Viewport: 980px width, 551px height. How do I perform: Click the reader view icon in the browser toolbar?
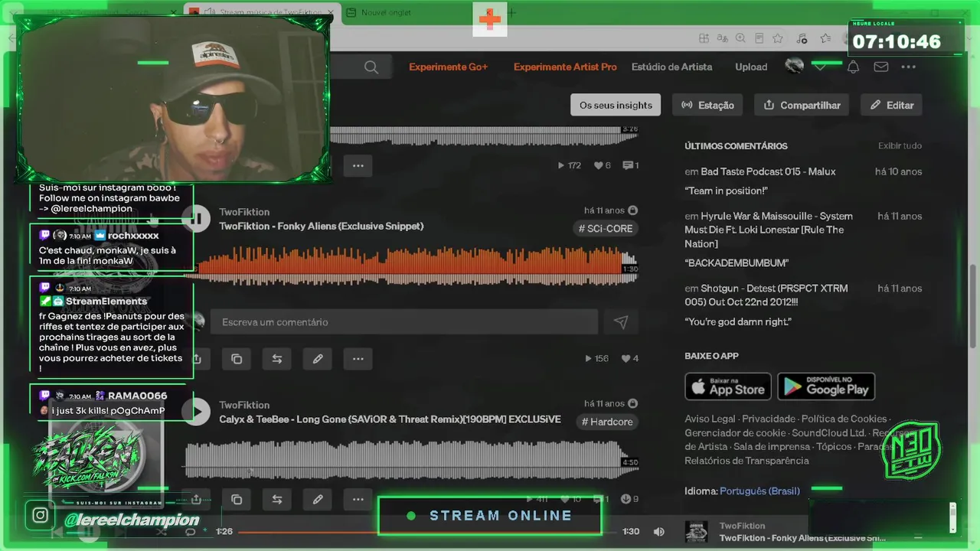pyautogui.click(x=759, y=38)
